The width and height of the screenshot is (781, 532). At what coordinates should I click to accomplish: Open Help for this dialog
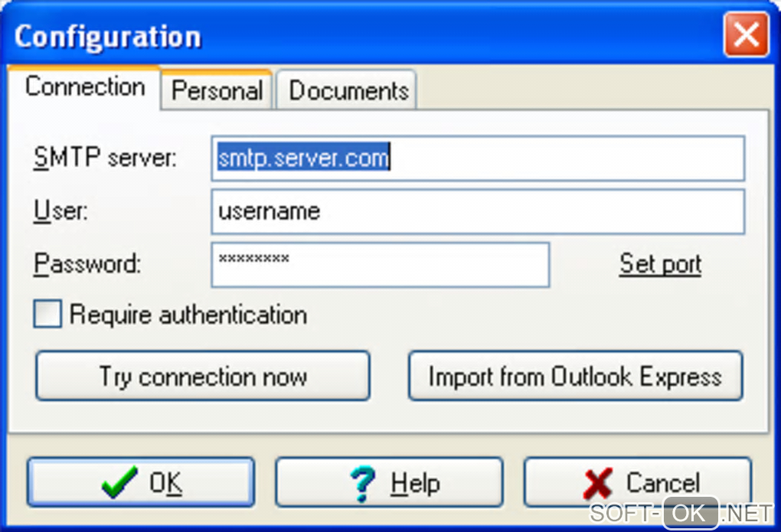pos(389,482)
